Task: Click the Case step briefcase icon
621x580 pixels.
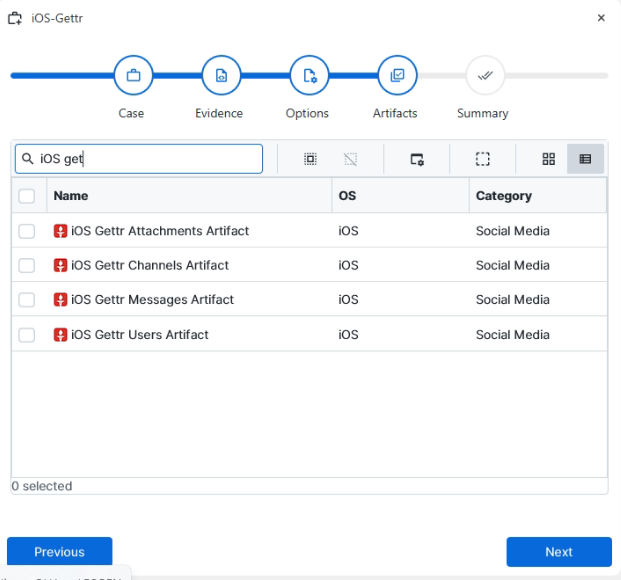Action: coord(133,75)
